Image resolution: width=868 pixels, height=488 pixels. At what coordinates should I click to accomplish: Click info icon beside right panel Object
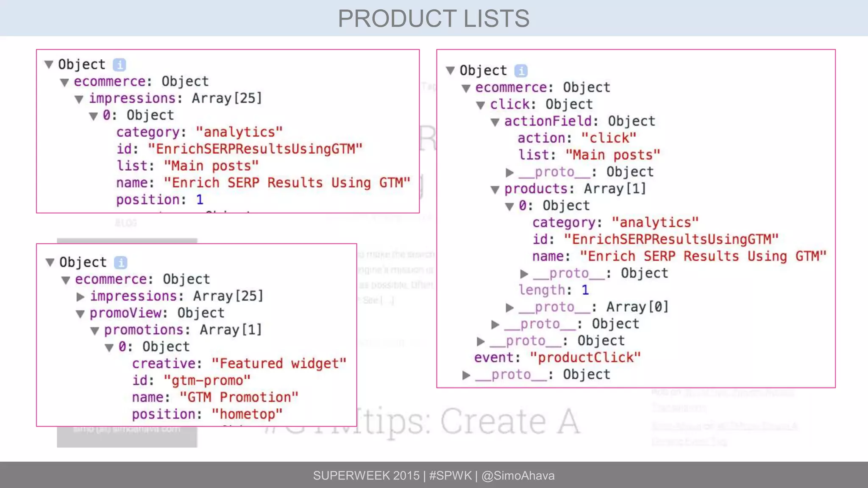[x=521, y=71]
